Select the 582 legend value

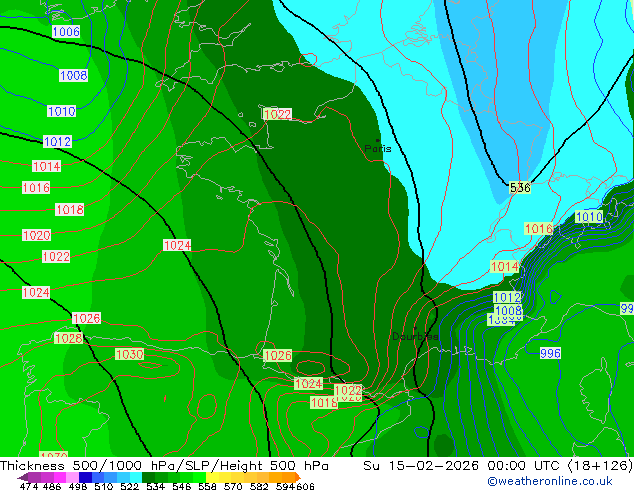pos(259,486)
